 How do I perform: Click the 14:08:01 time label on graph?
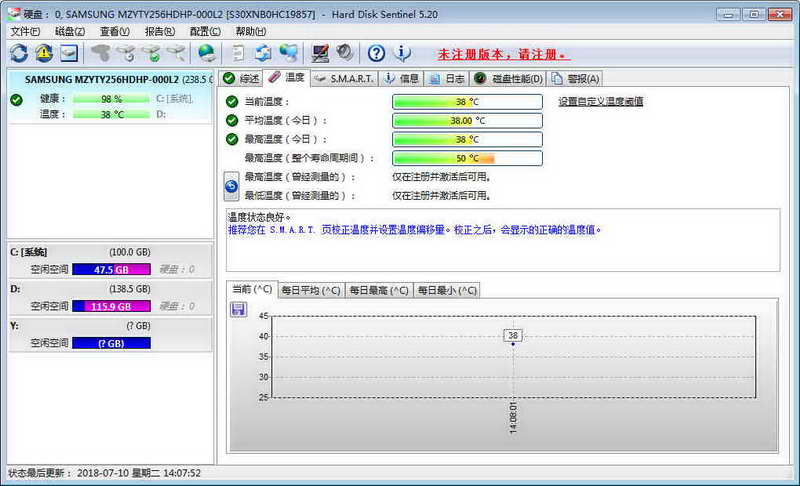(513, 418)
